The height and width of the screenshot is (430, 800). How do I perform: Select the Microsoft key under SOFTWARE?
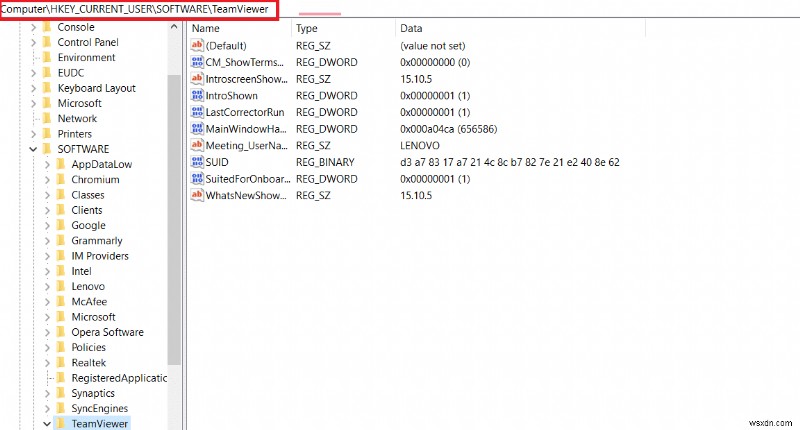[93, 317]
